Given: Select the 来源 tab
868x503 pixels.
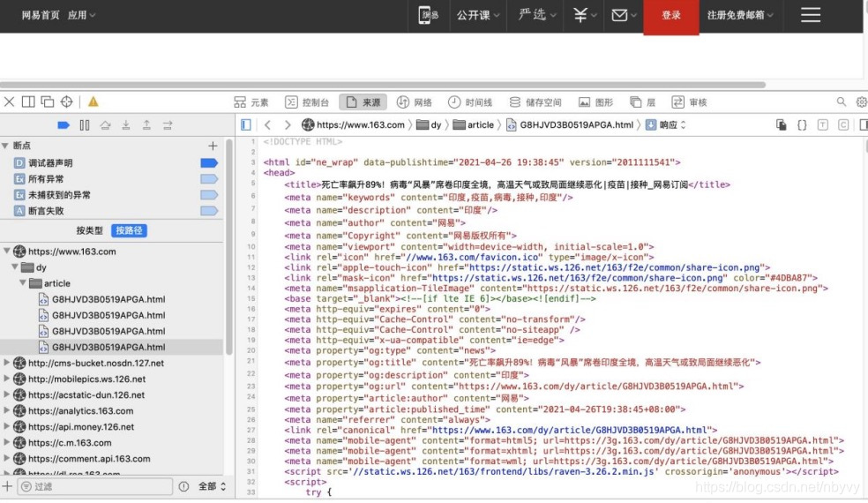Looking at the screenshot, I should pos(363,102).
